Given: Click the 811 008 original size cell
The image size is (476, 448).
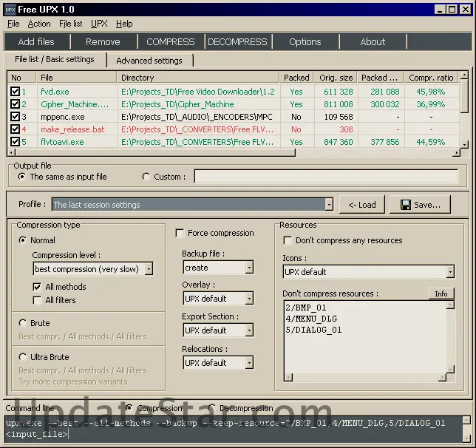Looking at the screenshot, I should coord(339,104).
